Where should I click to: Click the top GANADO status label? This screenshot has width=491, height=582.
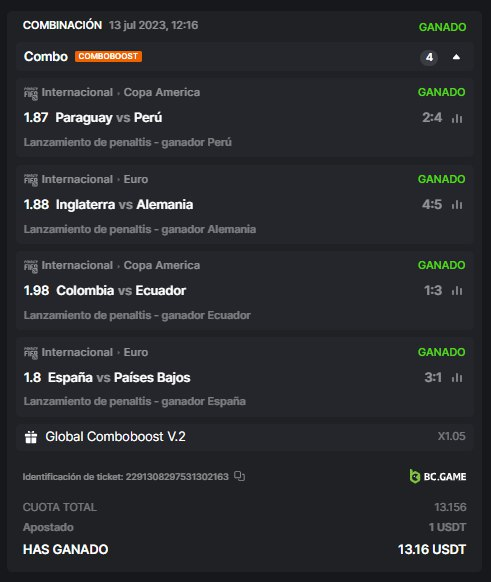442,27
